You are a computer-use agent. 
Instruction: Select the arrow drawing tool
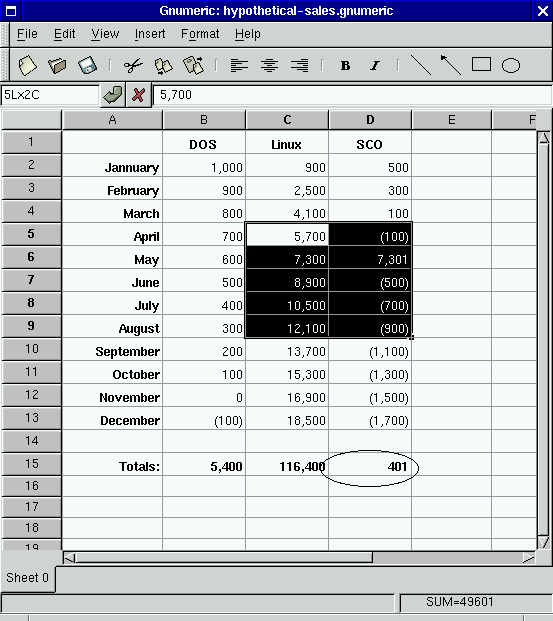coord(451,65)
